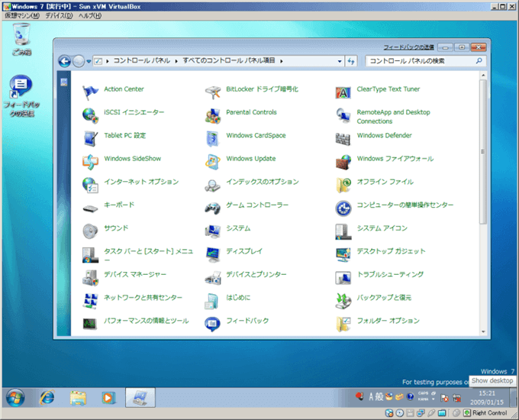
Task: Expand the address bar history dropdown
Action: pyautogui.click(x=340, y=61)
